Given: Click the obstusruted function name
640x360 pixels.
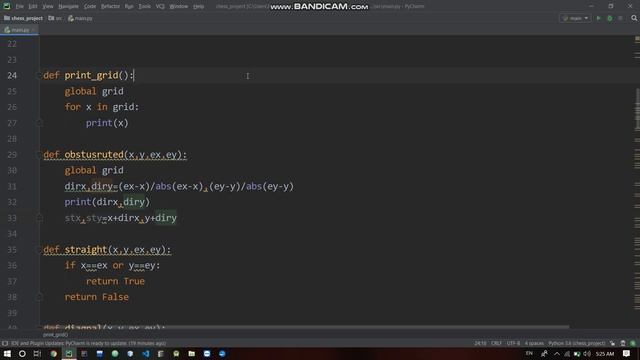Looking at the screenshot, I should click(94, 155).
